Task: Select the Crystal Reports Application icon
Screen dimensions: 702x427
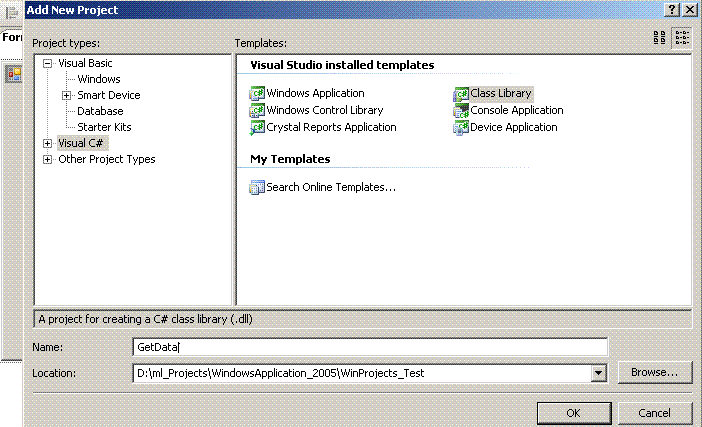Action: point(257,128)
